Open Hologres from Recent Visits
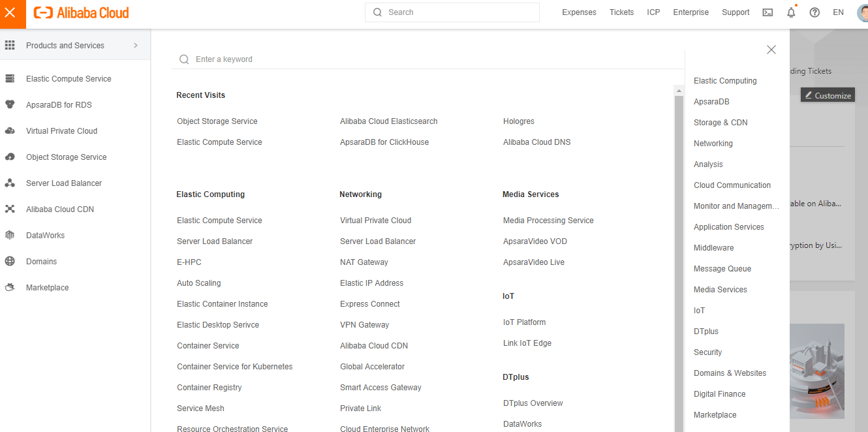Screen dimensions: 868x432 coord(519,121)
